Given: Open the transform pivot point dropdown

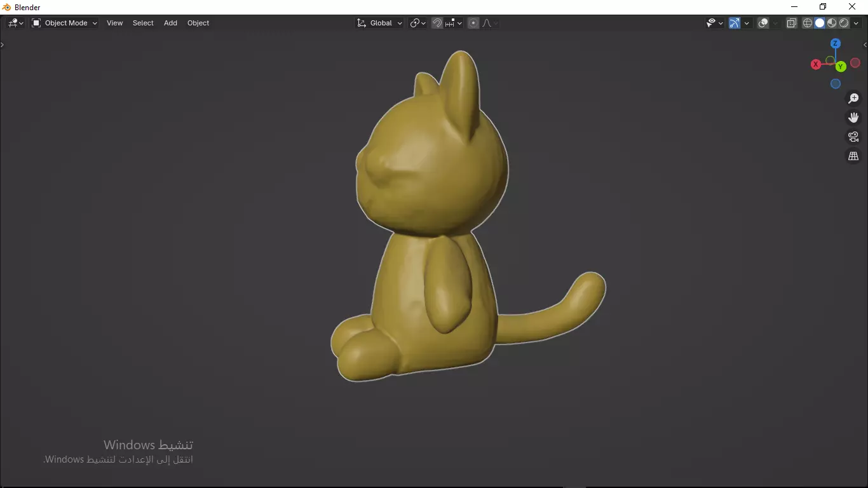Looking at the screenshot, I should [x=417, y=23].
